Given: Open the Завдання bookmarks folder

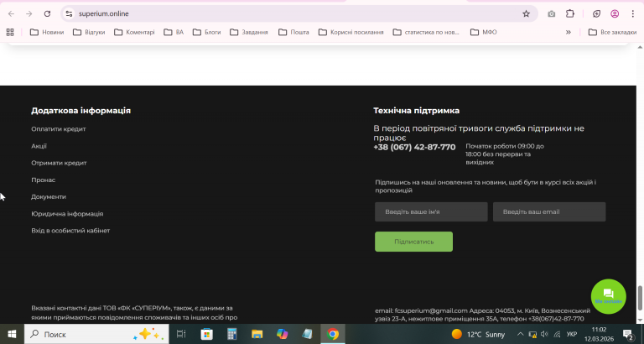Looking at the screenshot, I should [249, 32].
